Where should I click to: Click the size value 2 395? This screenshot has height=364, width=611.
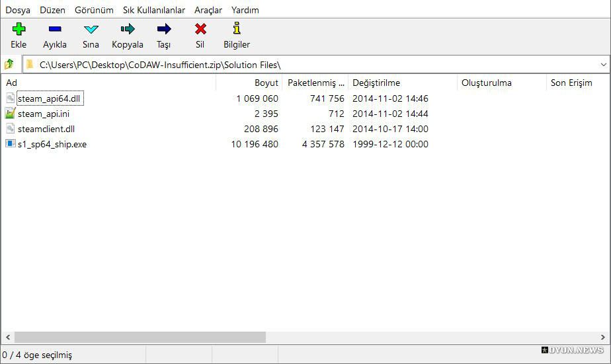[266, 114]
